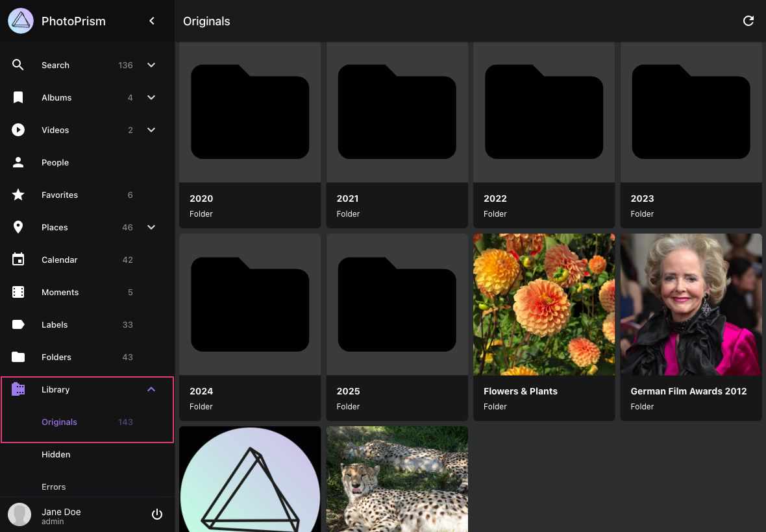
Task: Expand the Albums section chevron
Action: (x=151, y=97)
